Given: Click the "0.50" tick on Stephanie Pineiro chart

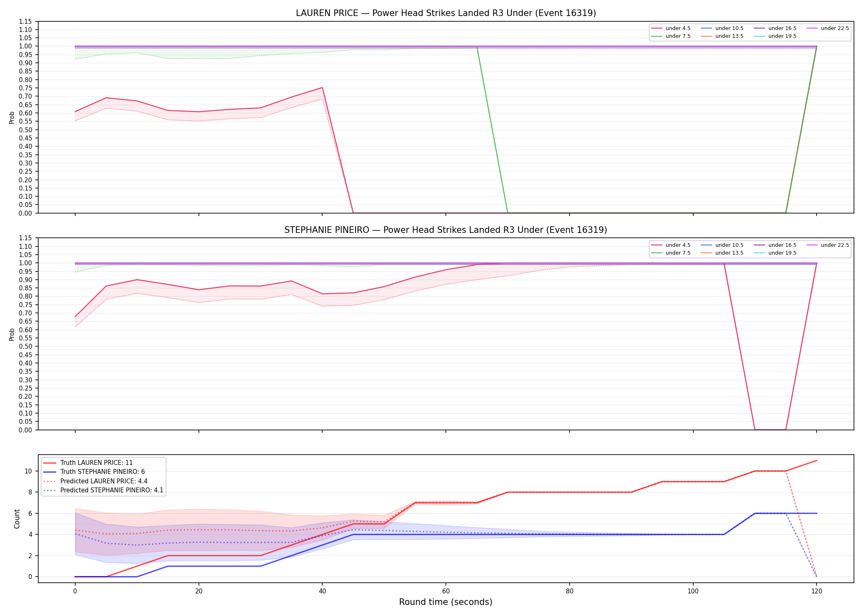Looking at the screenshot, I should pyautogui.click(x=25, y=347).
